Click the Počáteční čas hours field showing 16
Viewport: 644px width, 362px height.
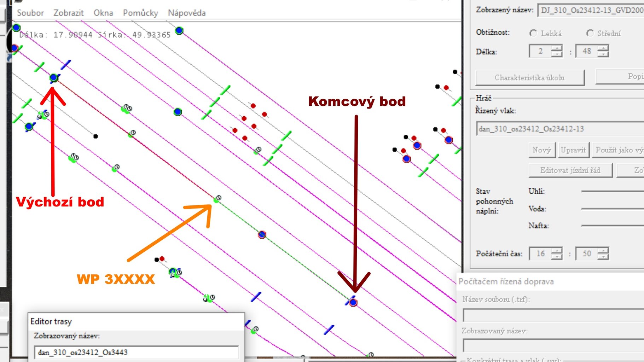[540, 253]
